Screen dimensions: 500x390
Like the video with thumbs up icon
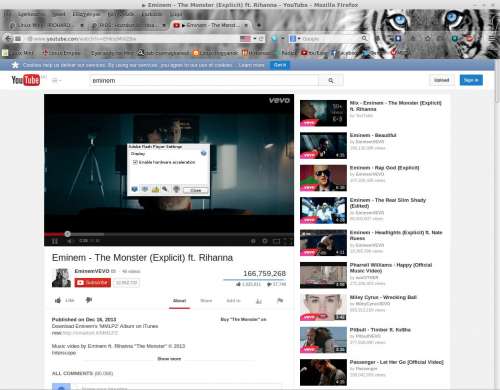(x=58, y=300)
